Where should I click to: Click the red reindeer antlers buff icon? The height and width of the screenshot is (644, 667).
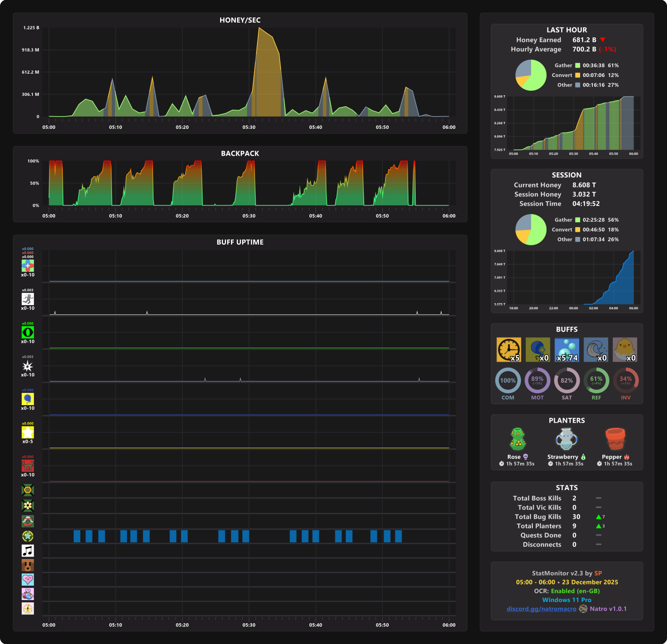click(x=28, y=466)
